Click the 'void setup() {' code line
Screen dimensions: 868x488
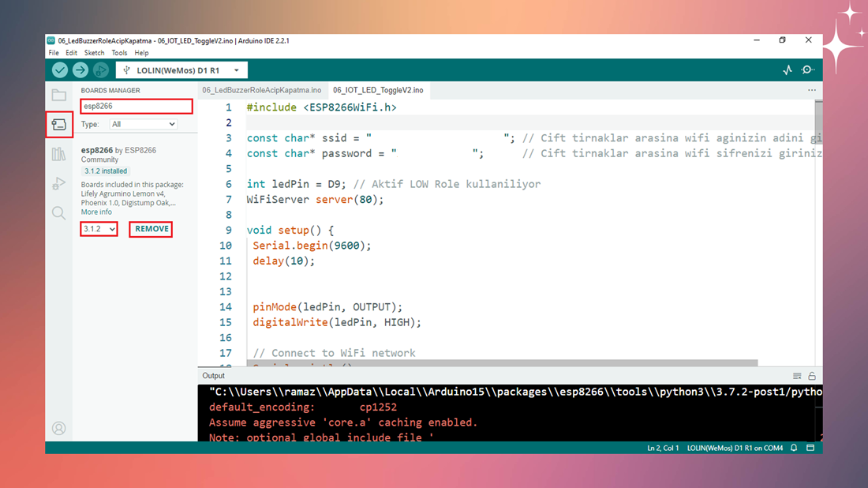(290, 230)
